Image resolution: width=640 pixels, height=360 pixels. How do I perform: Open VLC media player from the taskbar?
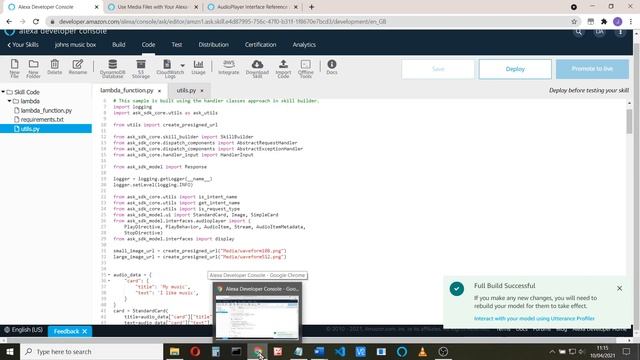tap(422, 351)
